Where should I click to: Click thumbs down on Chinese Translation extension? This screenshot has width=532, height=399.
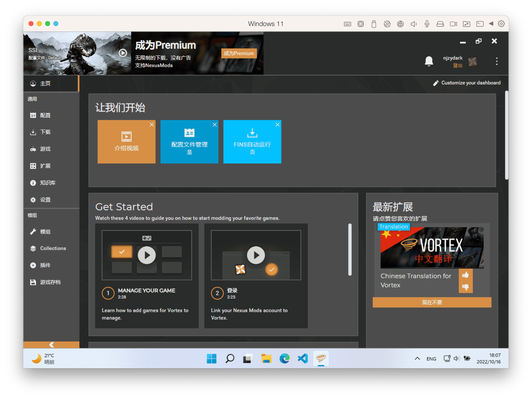(x=465, y=287)
